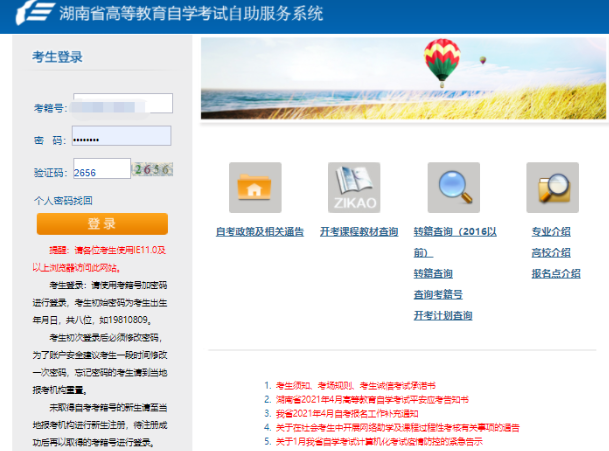Click the 转籍查询 link

point(433,274)
